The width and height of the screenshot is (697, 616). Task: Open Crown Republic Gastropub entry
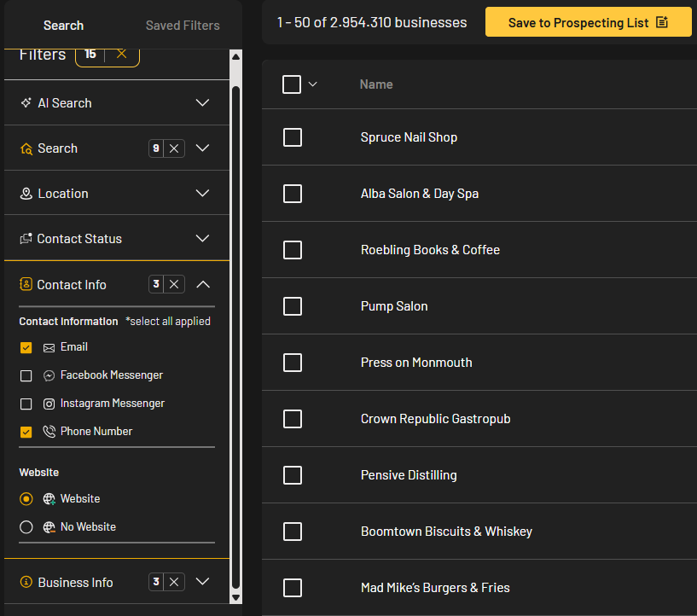tap(436, 419)
